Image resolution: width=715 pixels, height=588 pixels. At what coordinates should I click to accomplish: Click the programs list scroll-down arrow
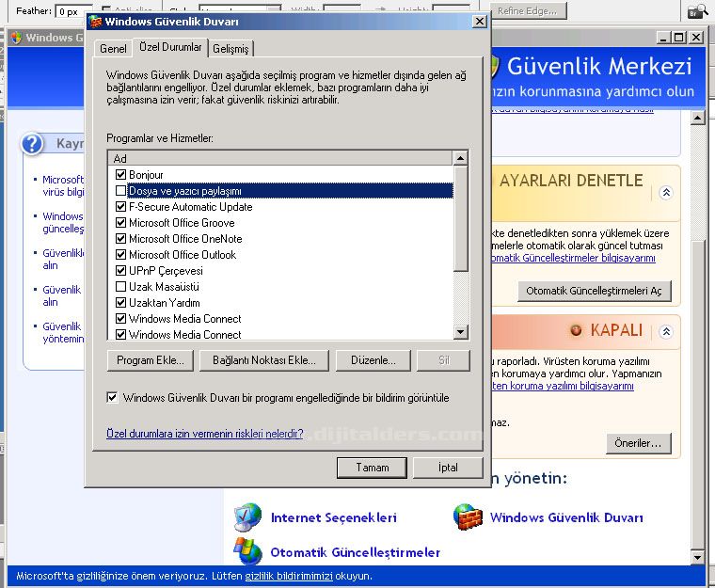(x=461, y=332)
